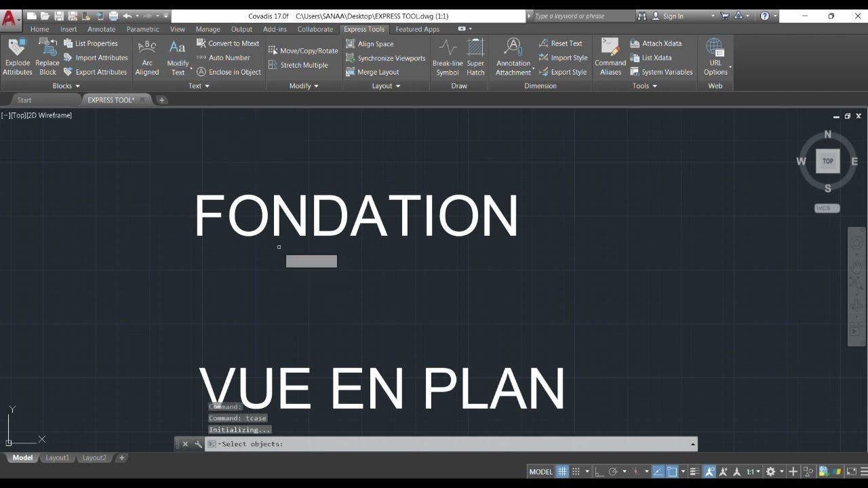Click TOP face of the ViewCube
The height and width of the screenshot is (488, 868).
[827, 161]
